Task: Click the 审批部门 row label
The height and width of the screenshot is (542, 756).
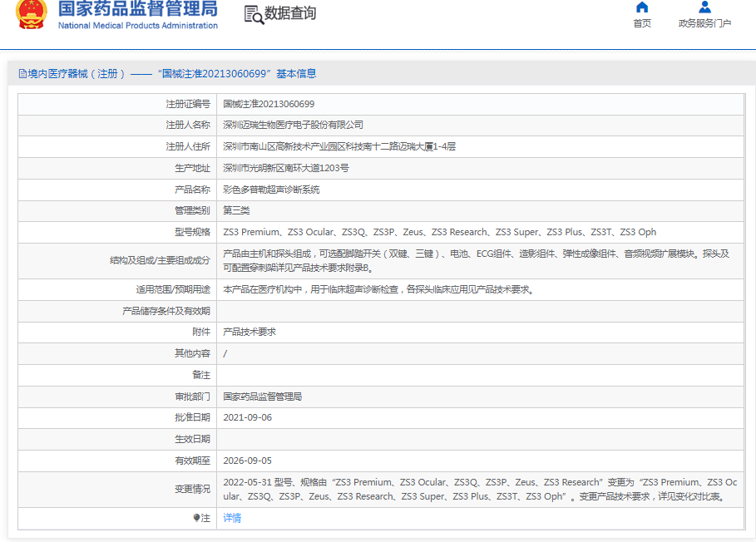Action: click(192, 397)
